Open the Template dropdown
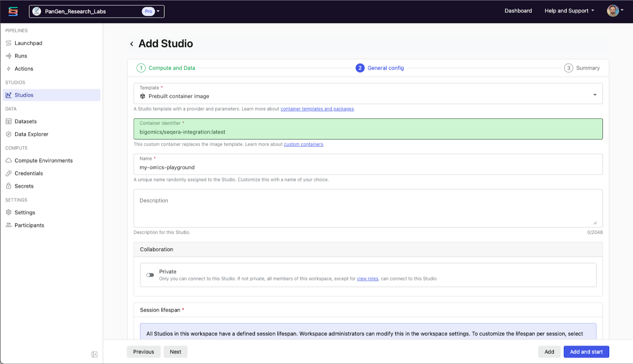This screenshot has width=633, height=364. click(x=595, y=95)
